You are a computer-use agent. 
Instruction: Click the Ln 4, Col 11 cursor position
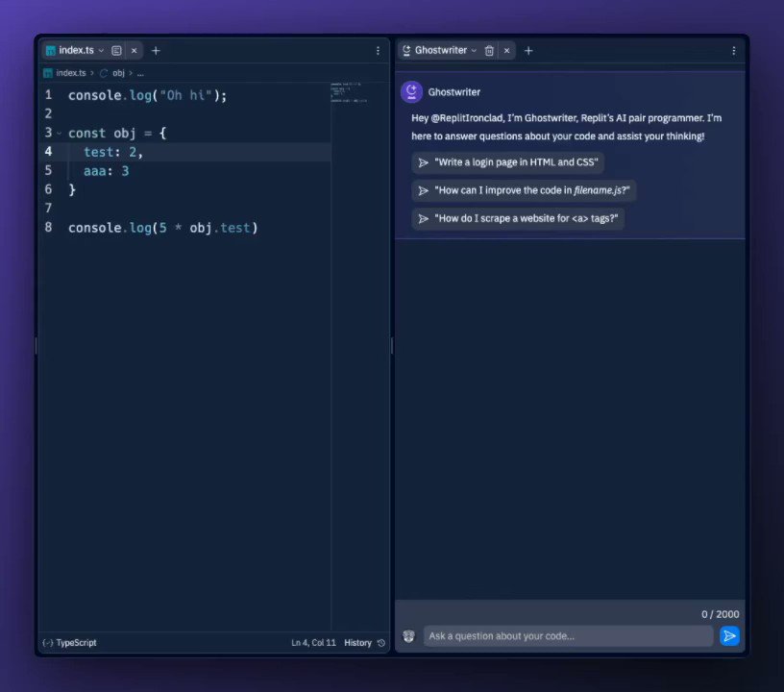313,643
